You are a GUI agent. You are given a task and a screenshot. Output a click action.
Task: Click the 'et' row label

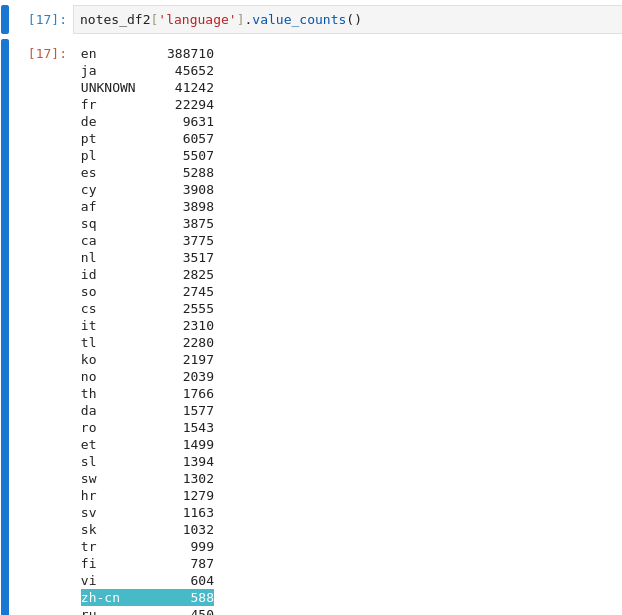88,445
